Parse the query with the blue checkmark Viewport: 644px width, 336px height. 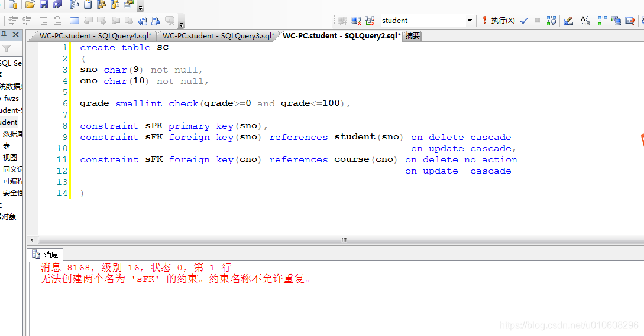coord(524,21)
